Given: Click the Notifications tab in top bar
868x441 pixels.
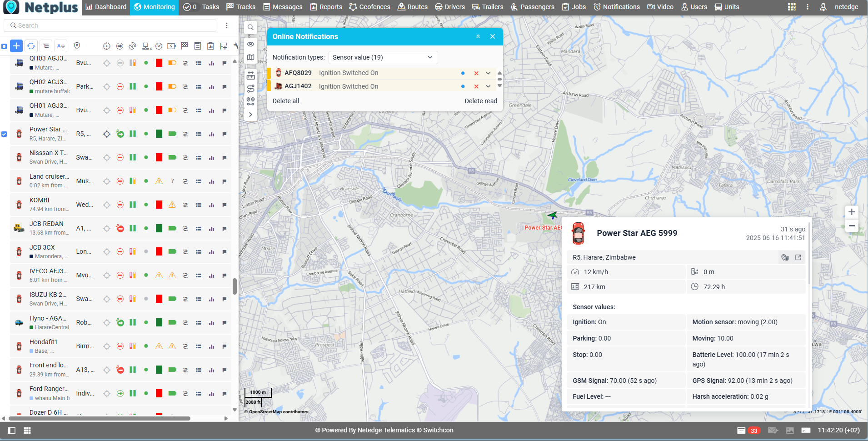Looking at the screenshot, I should (617, 7).
